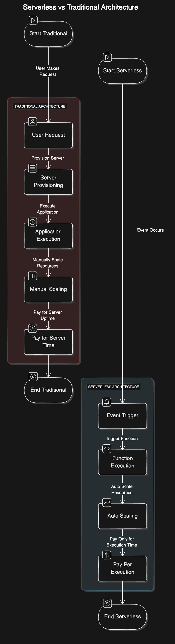Screen dimensions: 175x644
Task: Click the play icon on Start Traditional
Action: [33, 20]
